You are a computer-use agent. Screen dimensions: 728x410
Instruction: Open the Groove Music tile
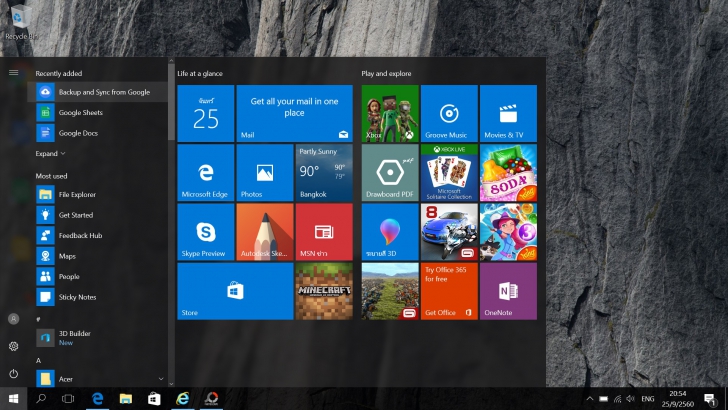449,113
